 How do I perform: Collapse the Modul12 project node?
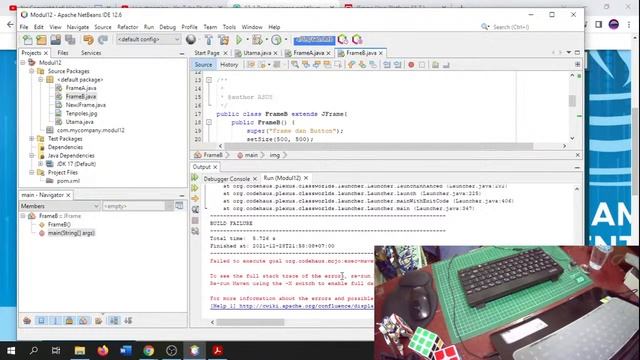coord(23,62)
